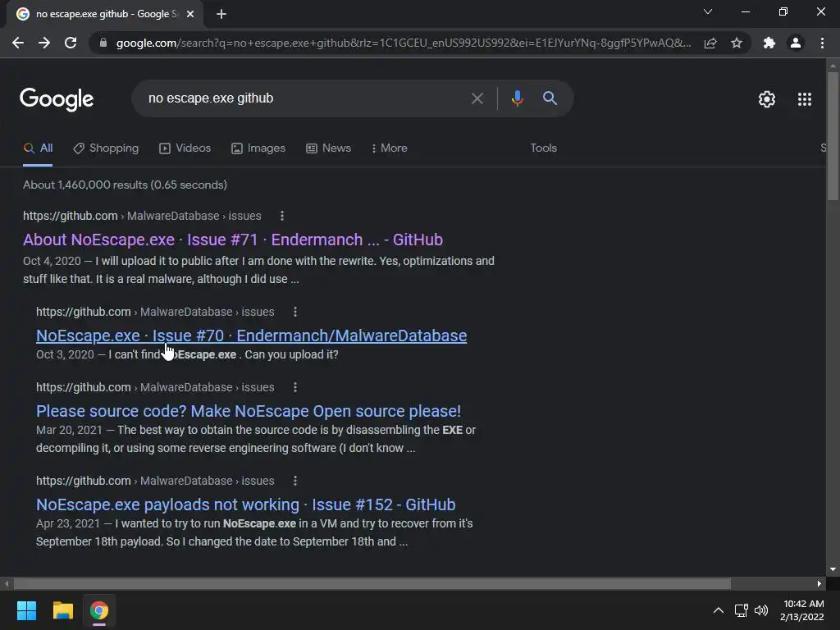The height and width of the screenshot is (630, 840).
Task: Open options for the Issue #152 result
Action: [295, 481]
